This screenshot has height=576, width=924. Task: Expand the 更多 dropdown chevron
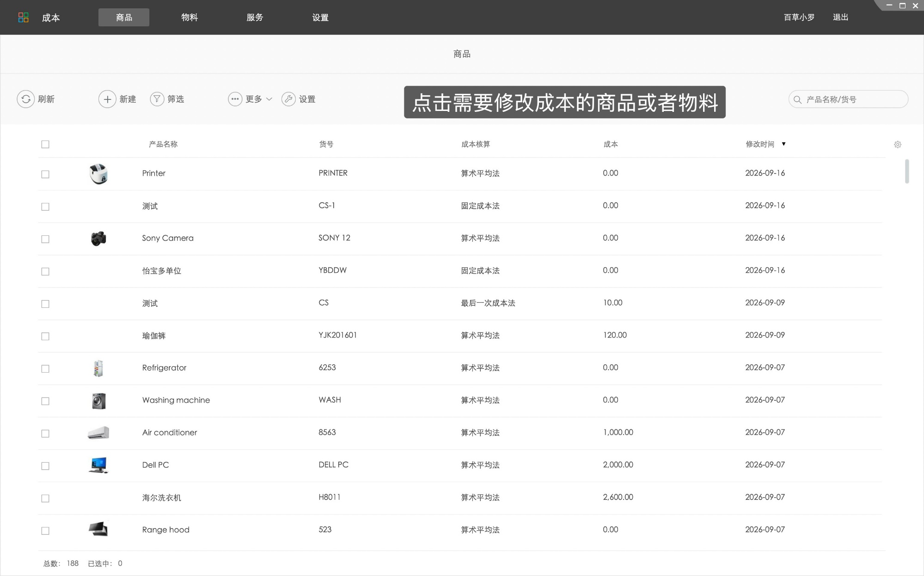[269, 99]
